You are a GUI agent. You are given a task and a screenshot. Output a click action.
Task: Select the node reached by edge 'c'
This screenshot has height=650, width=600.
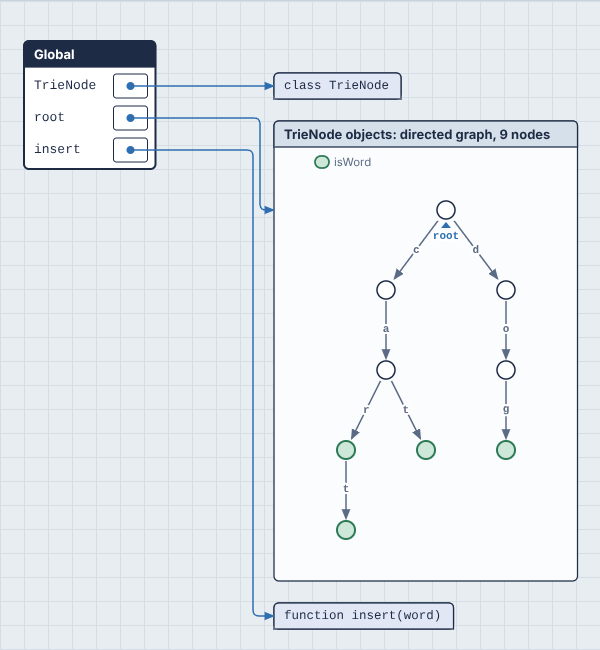point(386,290)
